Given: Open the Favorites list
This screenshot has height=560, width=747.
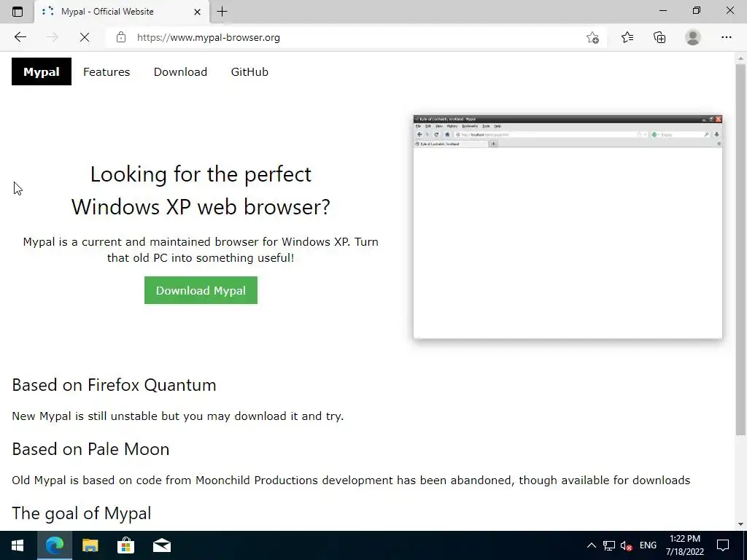Looking at the screenshot, I should coord(627,37).
